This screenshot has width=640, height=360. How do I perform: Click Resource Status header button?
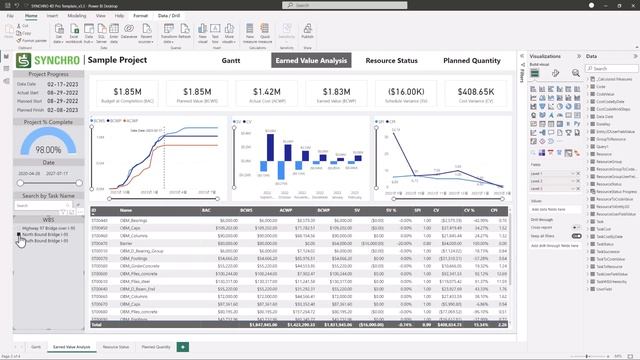391,60
